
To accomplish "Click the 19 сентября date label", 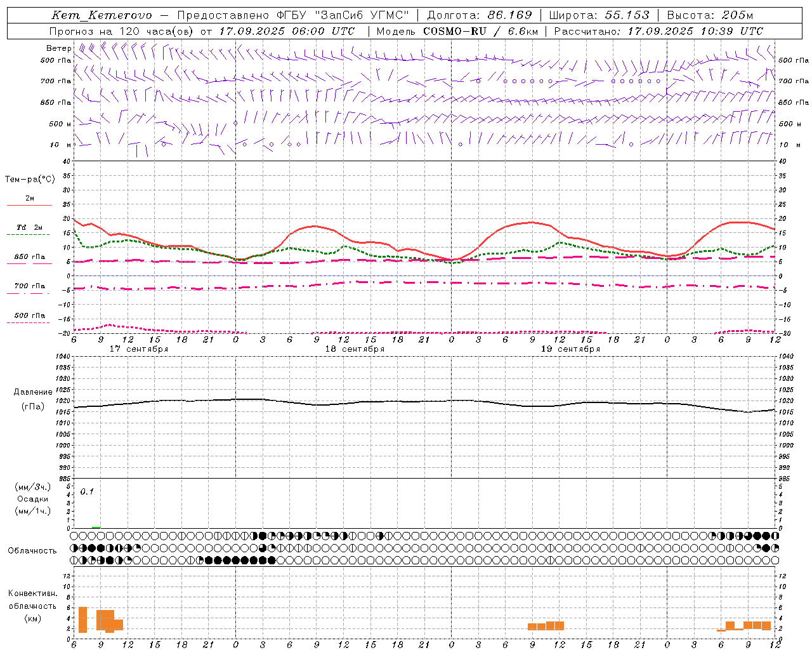I will [570, 349].
